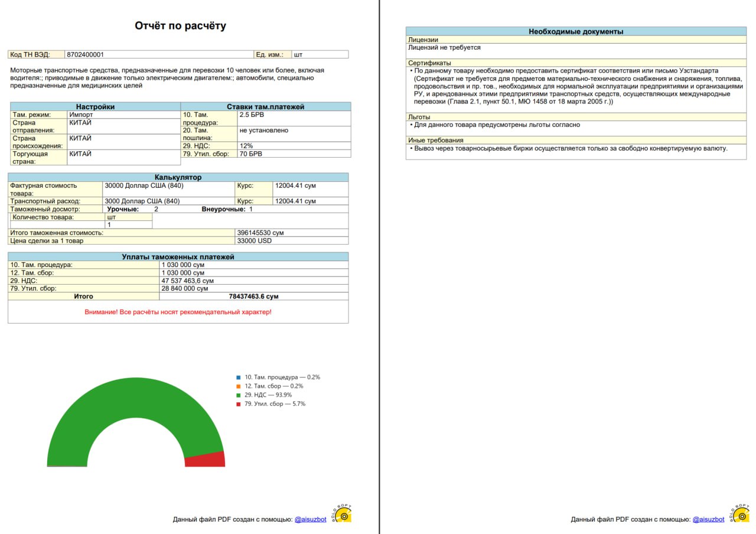The width and height of the screenshot is (756, 534).
Task: Open the @aisuzbot link on left page
Action: (x=311, y=519)
